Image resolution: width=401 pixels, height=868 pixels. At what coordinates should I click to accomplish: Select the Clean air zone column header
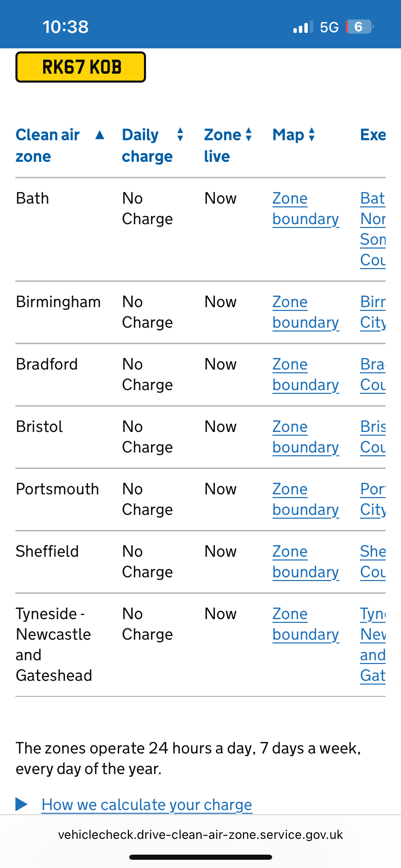pyautogui.click(x=48, y=145)
